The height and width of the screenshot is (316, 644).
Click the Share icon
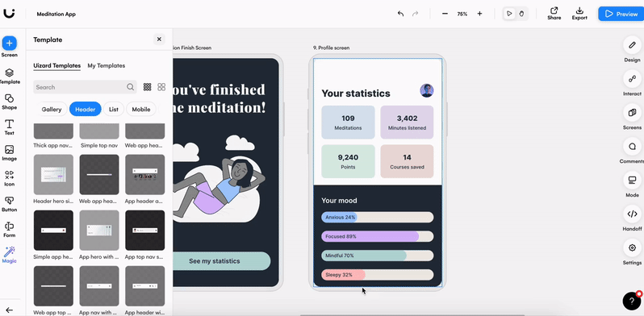pyautogui.click(x=554, y=10)
